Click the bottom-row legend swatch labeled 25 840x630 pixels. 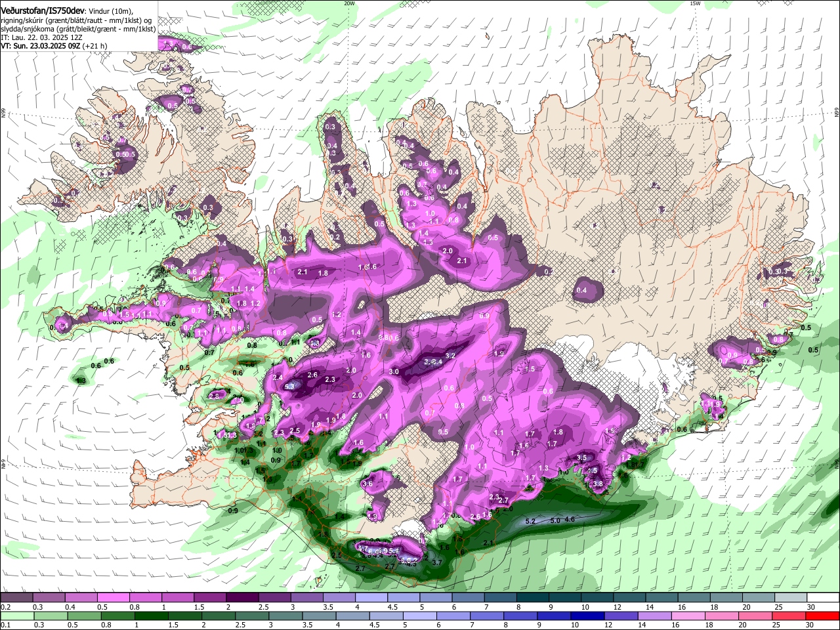pyautogui.click(x=790, y=616)
